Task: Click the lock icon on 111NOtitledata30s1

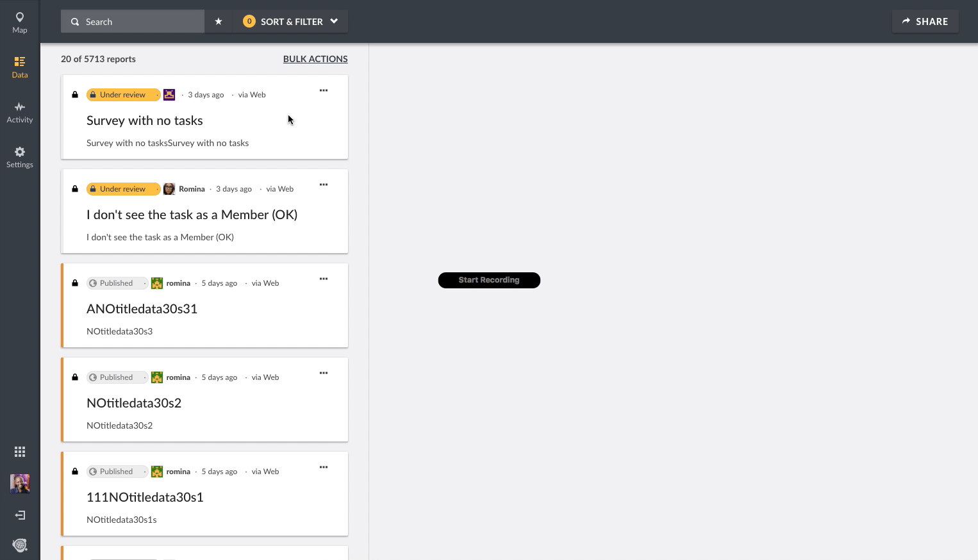Action: (x=75, y=472)
